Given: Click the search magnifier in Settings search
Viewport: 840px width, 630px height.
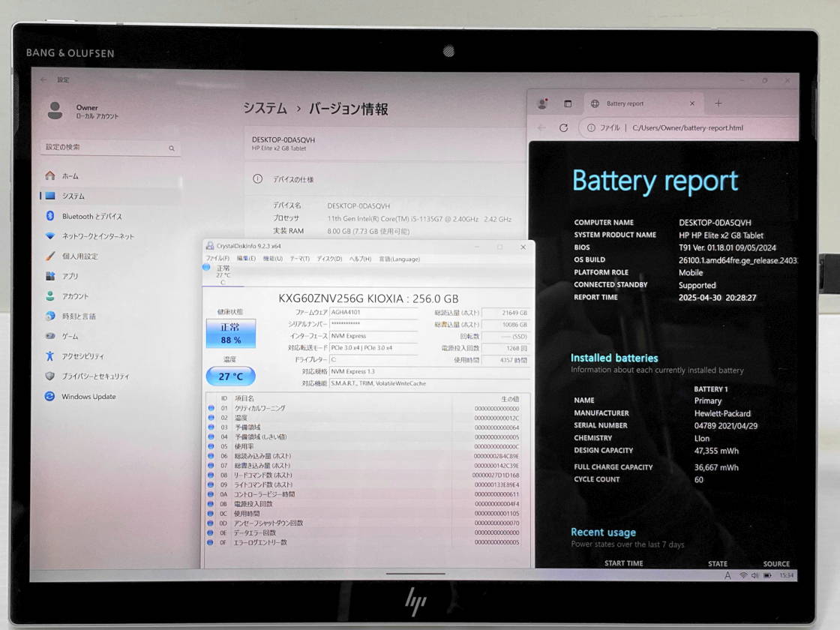Looking at the screenshot, I should click(x=172, y=148).
